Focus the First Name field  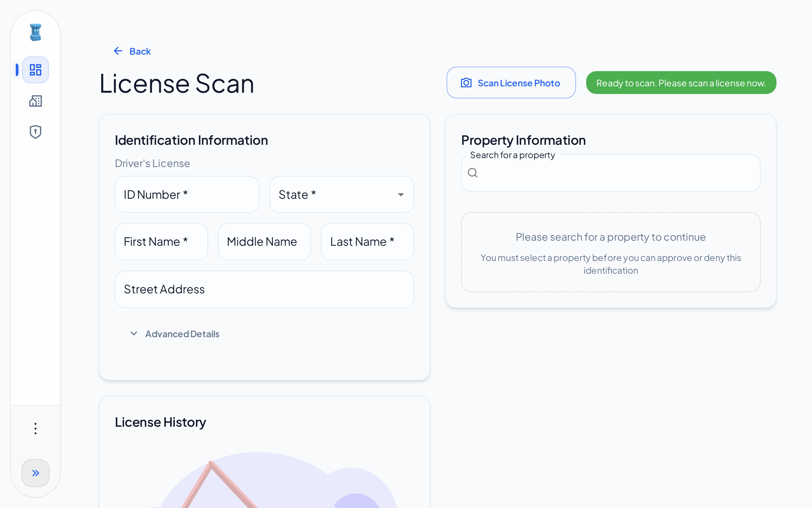pyautogui.click(x=161, y=242)
